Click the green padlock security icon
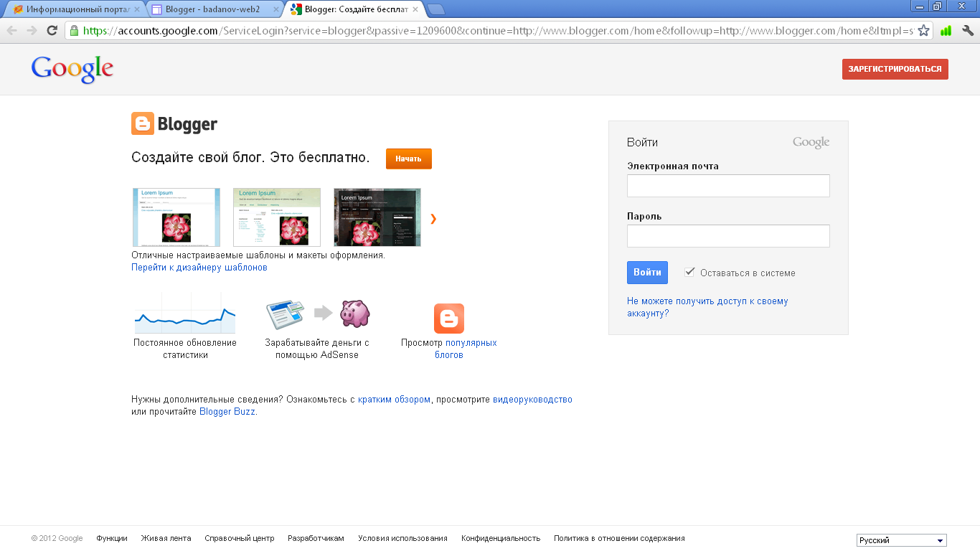 [x=74, y=31]
